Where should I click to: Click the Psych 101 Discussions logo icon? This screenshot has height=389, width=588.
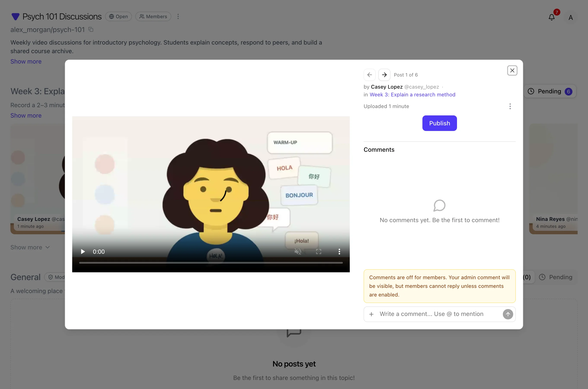click(x=15, y=17)
